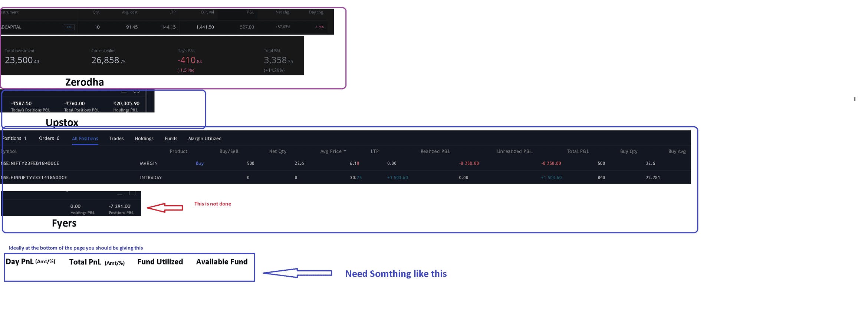Screen dimensions: 868x316
Task: Click the MARGIN product cell
Action: tap(149, 163)
